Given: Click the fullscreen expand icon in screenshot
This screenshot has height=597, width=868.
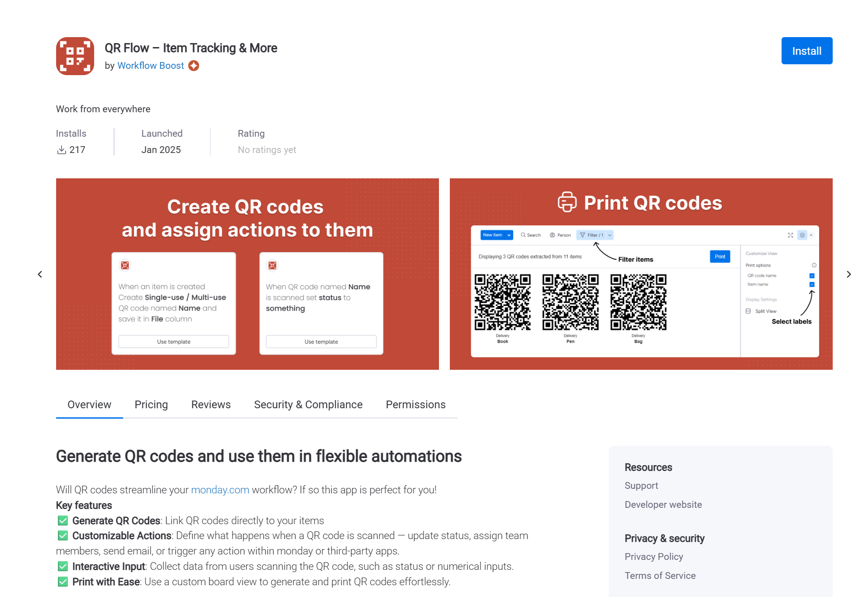Looking at the screenshot, I should [790, 235].
